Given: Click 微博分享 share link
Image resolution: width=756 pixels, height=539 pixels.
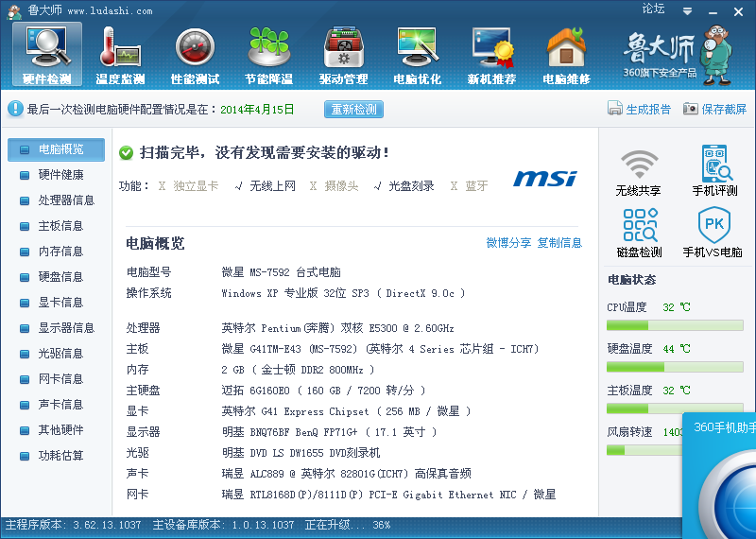Looking at the screenshot, I should (508, 243).
